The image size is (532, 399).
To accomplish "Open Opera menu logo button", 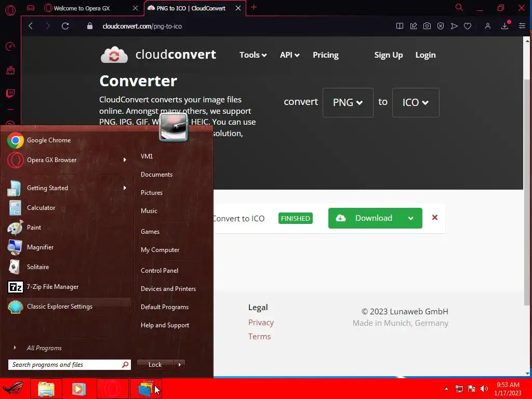I will click(10, 10).
